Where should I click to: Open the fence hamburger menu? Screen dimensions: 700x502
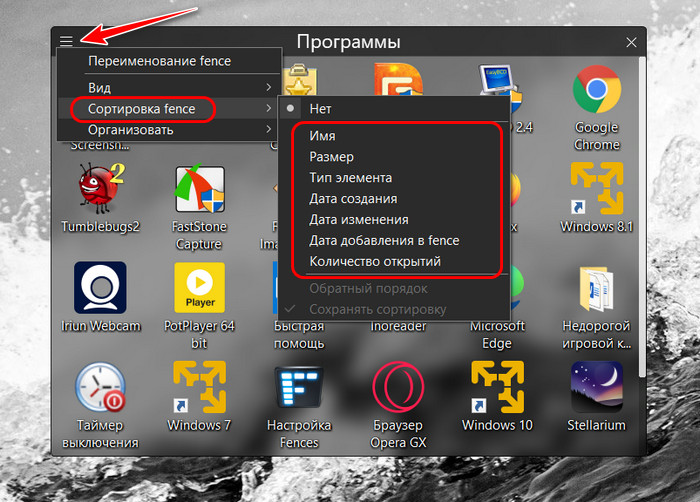point(66,41)
